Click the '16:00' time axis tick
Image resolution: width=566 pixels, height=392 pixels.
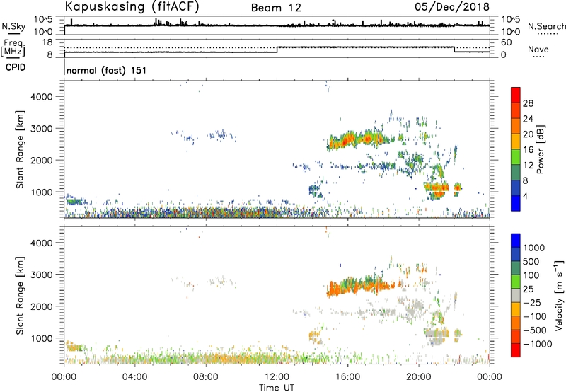(347, 377)
